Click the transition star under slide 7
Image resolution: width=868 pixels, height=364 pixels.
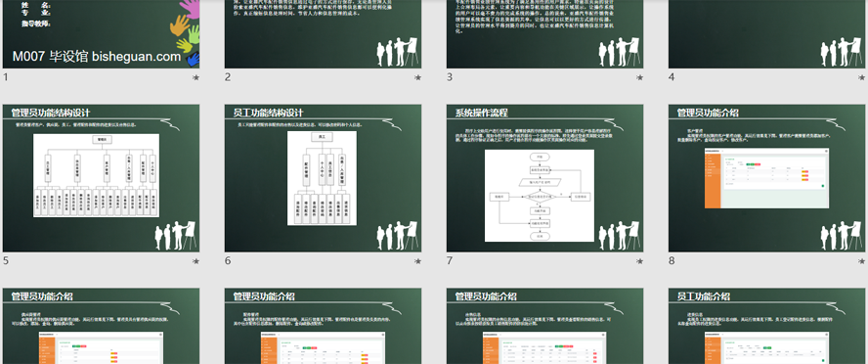point(640,261)
